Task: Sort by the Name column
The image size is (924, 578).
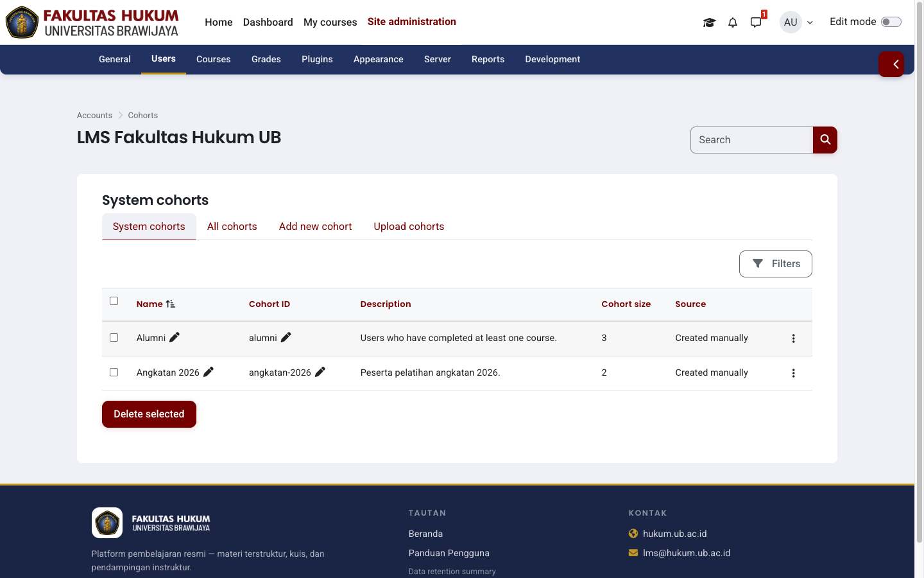Action: (150, 304)
